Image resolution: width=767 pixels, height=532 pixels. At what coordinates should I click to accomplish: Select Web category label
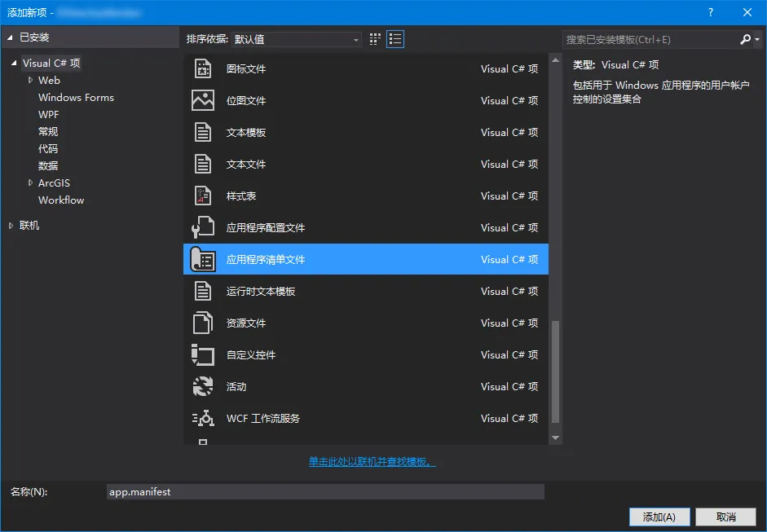(x=49, y=80)
